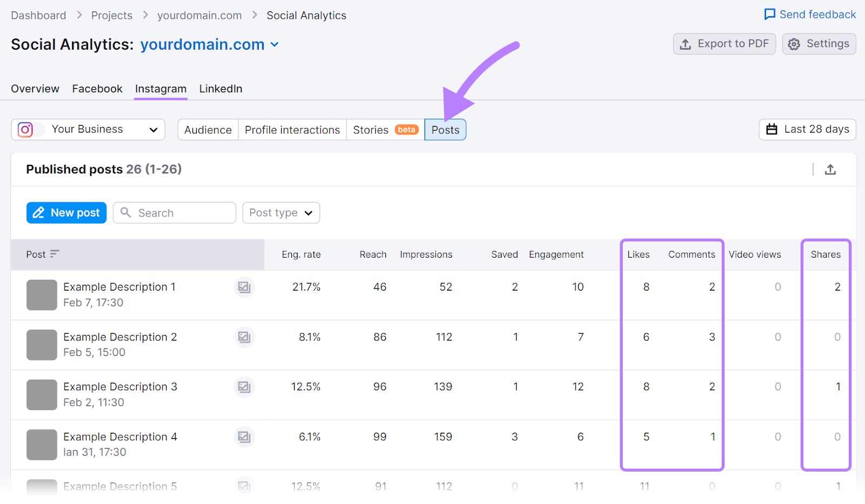Screen dimensions: 865x504
Task: Select the Instagram tab
Action: [x=161, y=89]
